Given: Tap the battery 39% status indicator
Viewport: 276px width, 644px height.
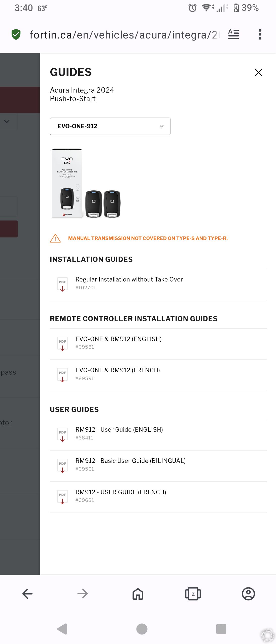Looking at the screenshot, I should tap(246, 8).
